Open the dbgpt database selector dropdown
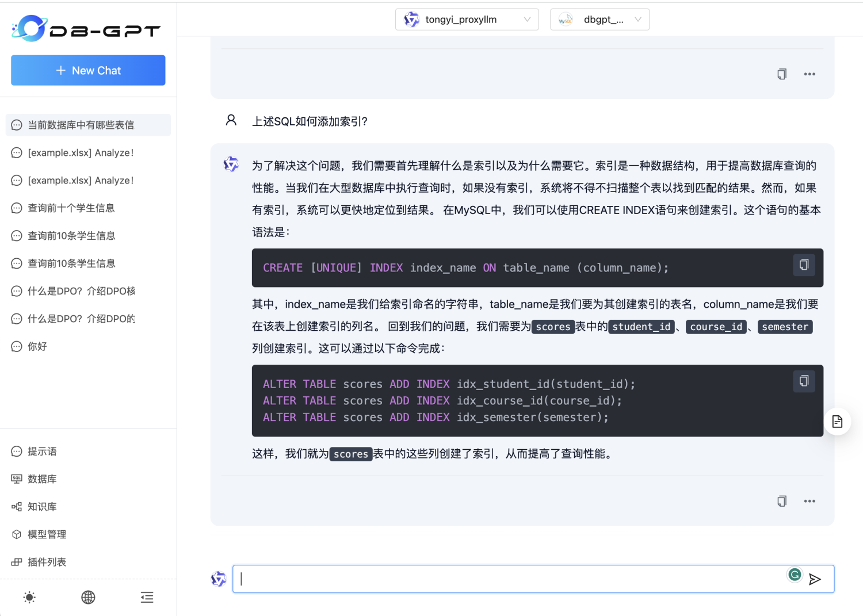Viewport: 863px width, 616px height. point(599,19)
